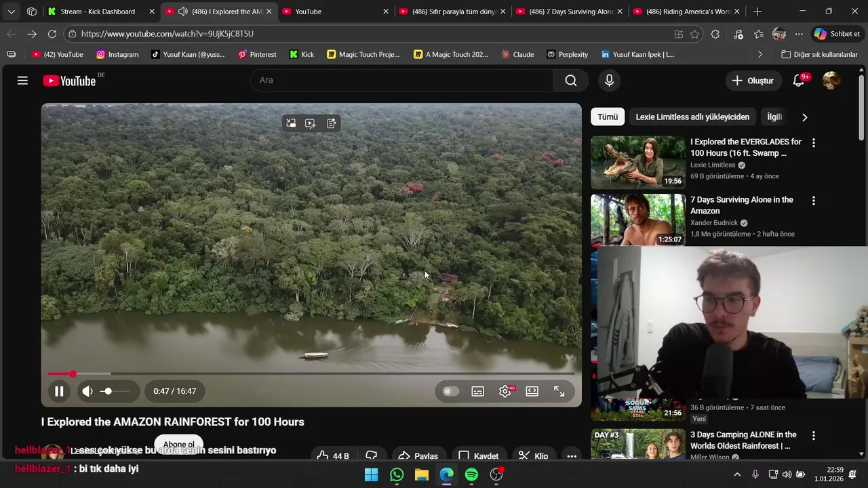Open Edge workspaces icon
This screenshot has width=868, height=488.
tap(32, 12)
